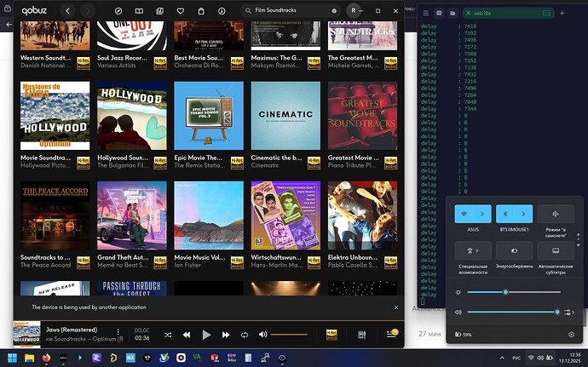Launch Firefox from taskbar

(x=46, y=358)
